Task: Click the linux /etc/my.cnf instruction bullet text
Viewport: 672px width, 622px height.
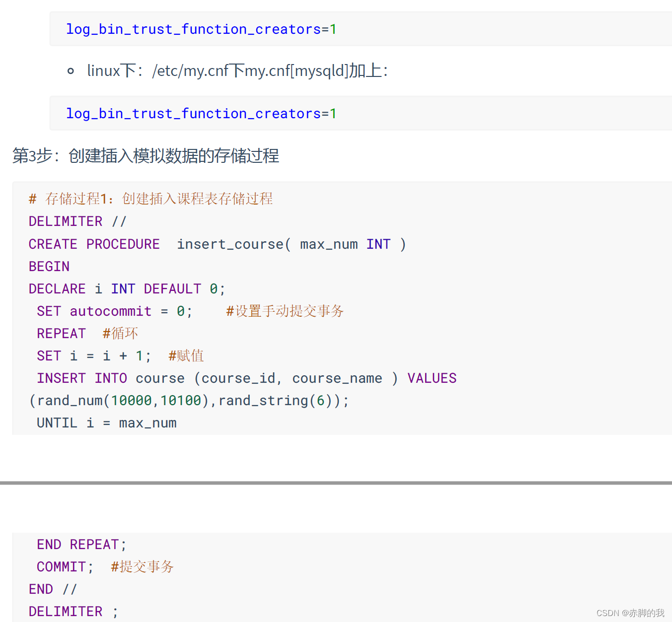Action: (x=237, y=71)
